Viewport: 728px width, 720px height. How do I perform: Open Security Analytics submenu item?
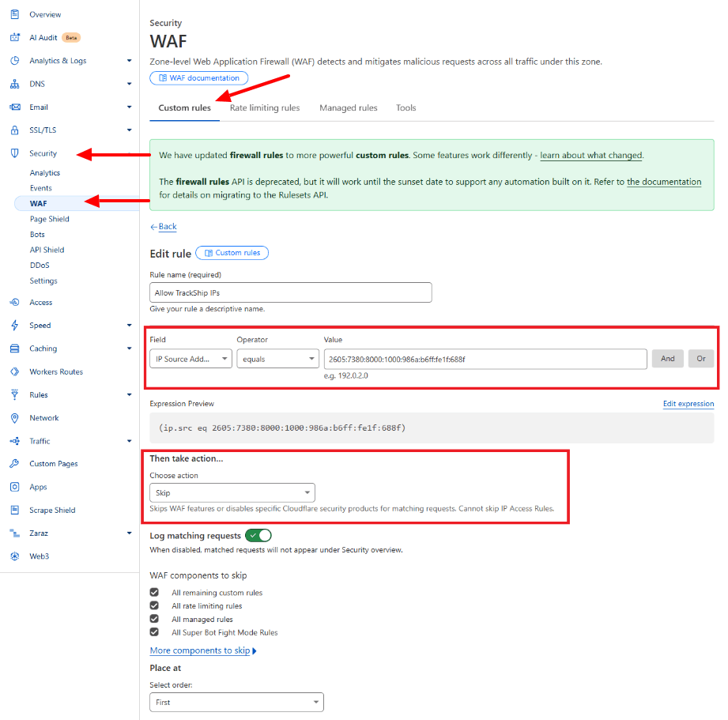[x=45, y=172]
